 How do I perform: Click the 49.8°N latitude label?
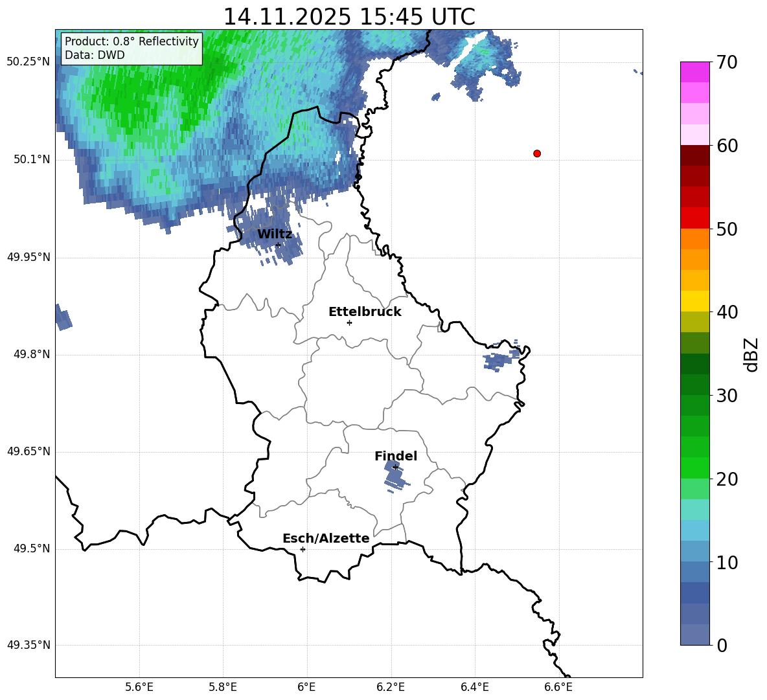(x=32, y=354)
